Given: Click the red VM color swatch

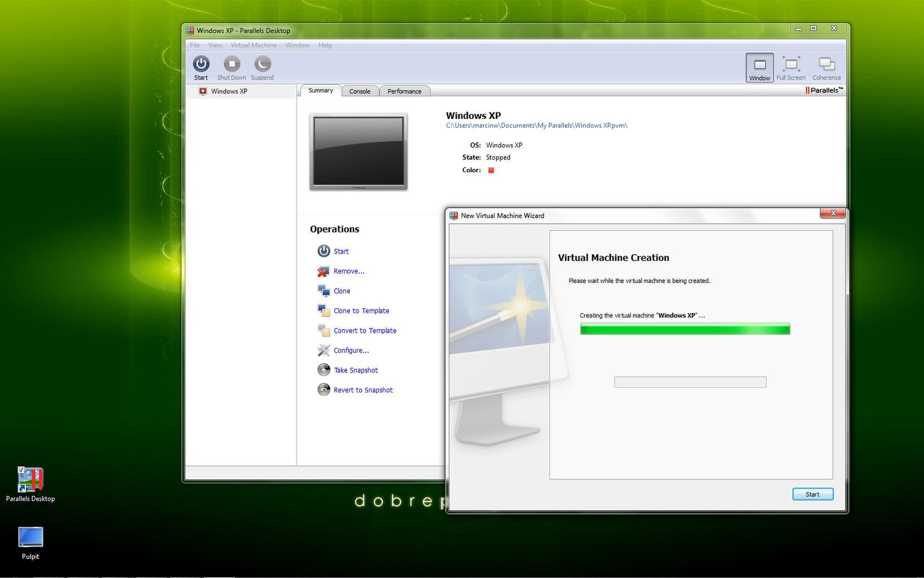Looking at the screenshot, I should click(491, 170).
